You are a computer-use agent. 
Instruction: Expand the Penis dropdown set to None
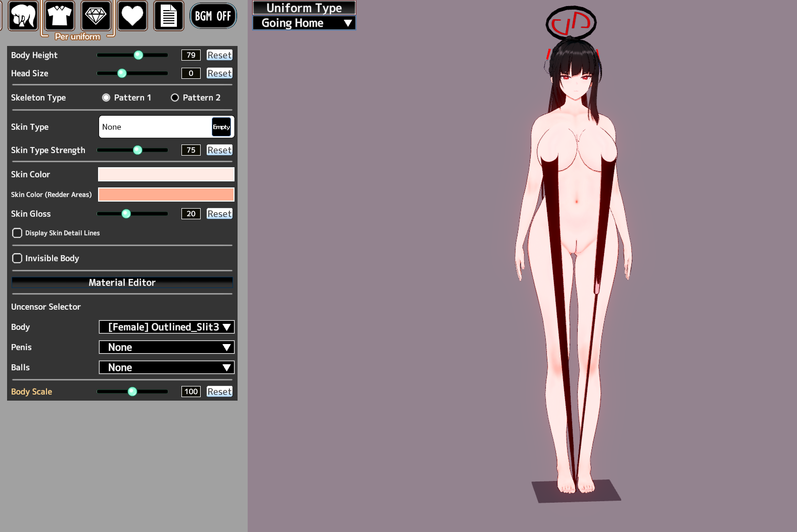click(166, 347)
